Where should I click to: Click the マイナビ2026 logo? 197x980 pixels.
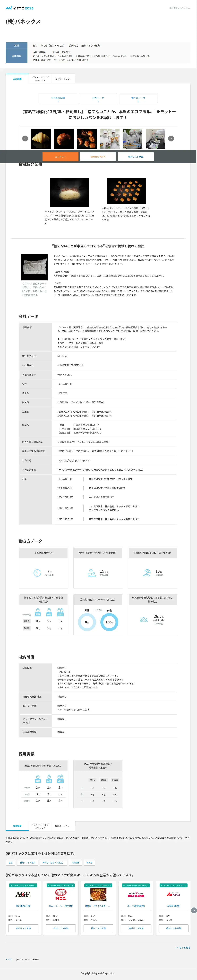point(19,8)
